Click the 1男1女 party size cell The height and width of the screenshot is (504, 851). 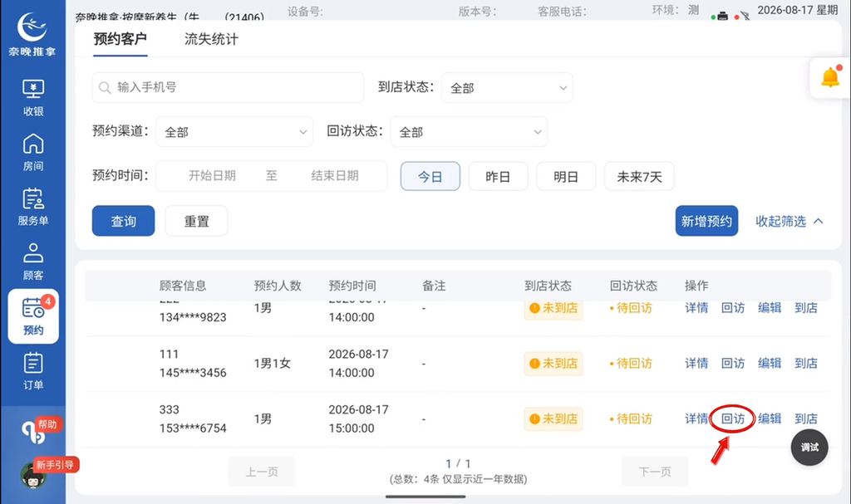click(272, 364)
